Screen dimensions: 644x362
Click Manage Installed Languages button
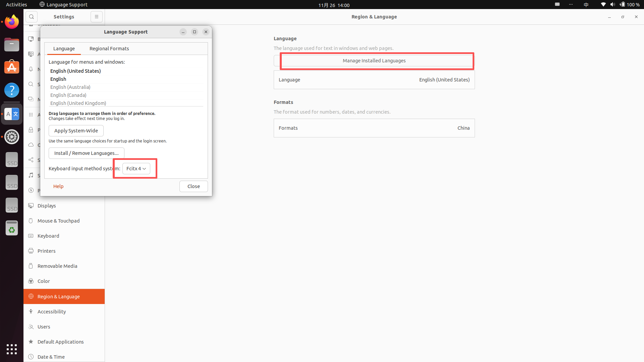tap(374, 61)
